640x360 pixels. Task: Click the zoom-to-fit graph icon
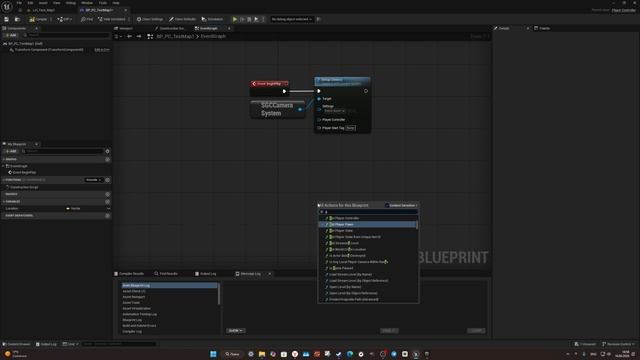pyautogui.click(x=150, y=36)
